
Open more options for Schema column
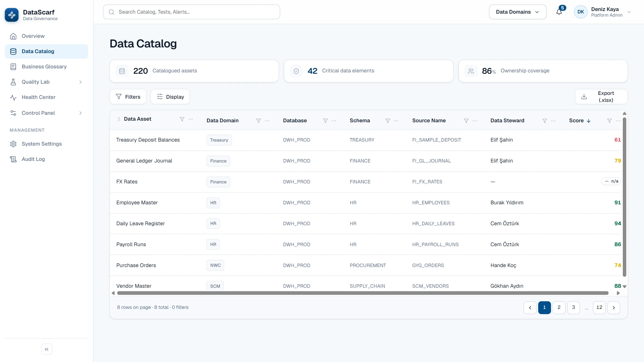pyautogui.click(x=396, y=121)
